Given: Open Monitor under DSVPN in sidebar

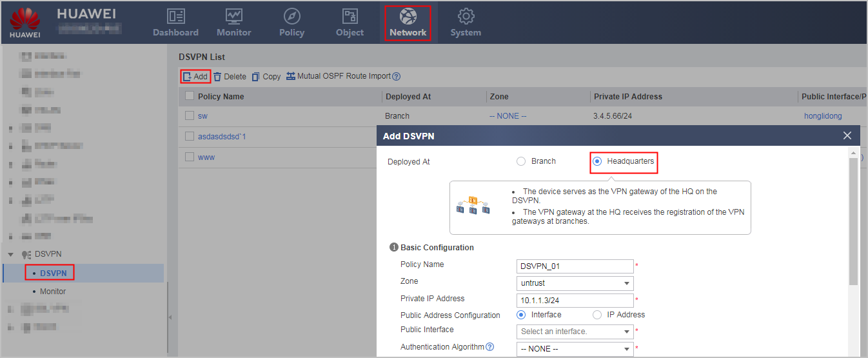Looking at the screenshot, I should [x=53, y=292].
